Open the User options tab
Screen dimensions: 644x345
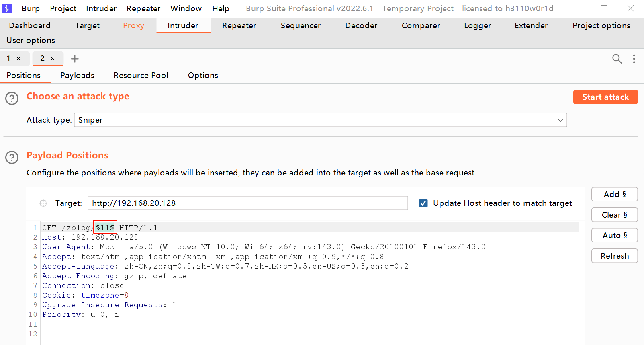pos(31,40)
